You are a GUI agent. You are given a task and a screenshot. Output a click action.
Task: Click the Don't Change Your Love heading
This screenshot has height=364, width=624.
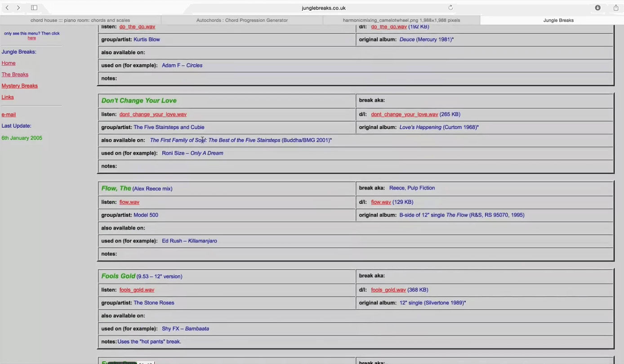coord(139,101)
